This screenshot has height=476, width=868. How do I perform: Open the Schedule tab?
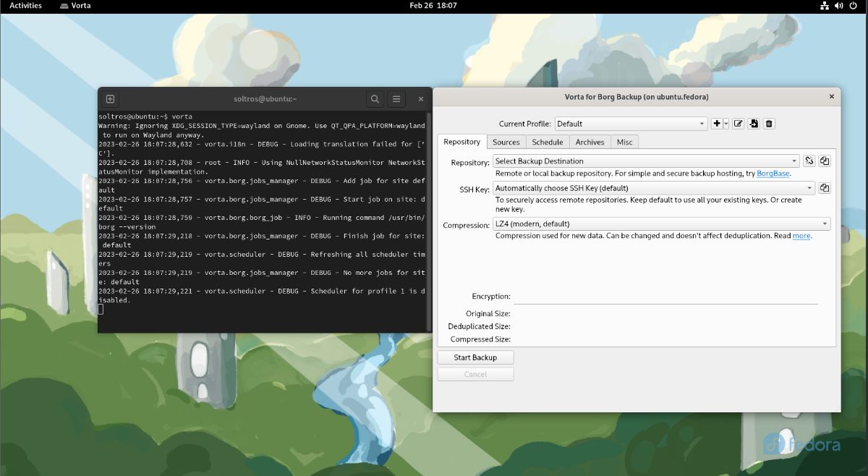pyautogui.click(x=547, y=142)
